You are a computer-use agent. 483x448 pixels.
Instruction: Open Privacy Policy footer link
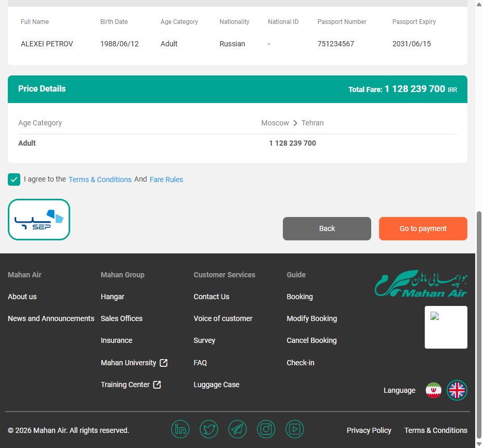coord(369,430)
